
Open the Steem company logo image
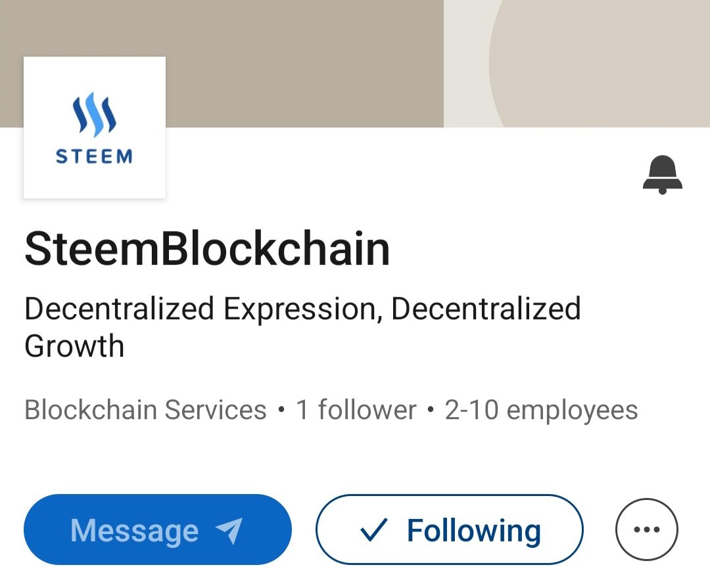tap(95, 127)
